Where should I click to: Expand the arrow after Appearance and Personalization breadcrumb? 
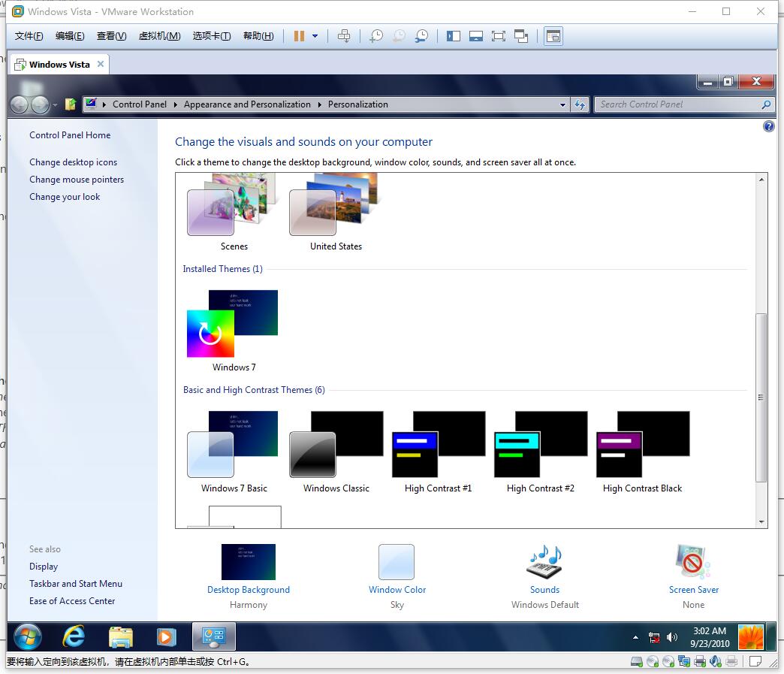pyautogui.click(x=319, y=104)
